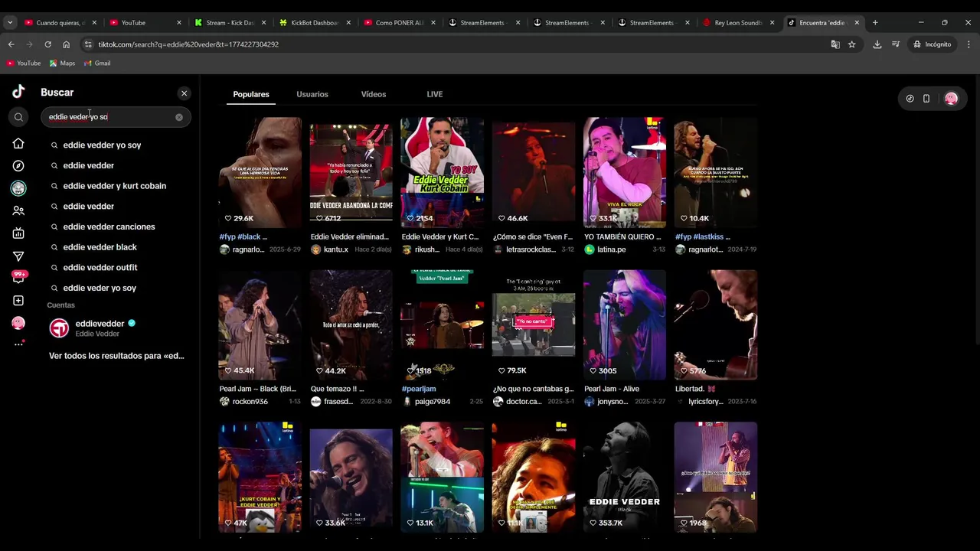Open the rockon936 author link
980x551 pixels.
click(250, 402)
